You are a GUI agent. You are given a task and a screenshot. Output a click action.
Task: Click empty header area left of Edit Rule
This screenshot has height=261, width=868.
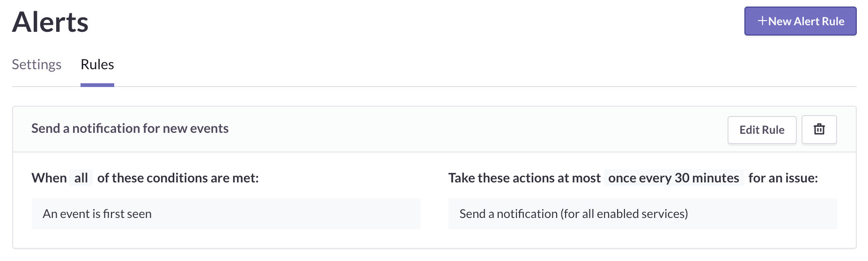(478, 129)
